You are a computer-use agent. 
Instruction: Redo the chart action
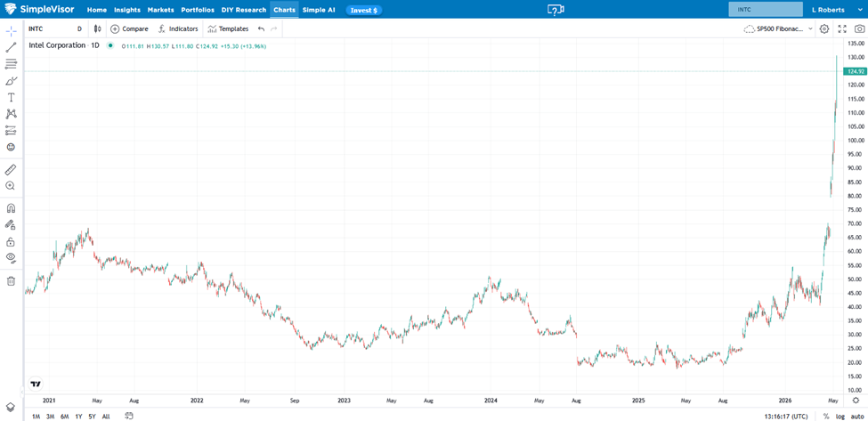(274, 28)
